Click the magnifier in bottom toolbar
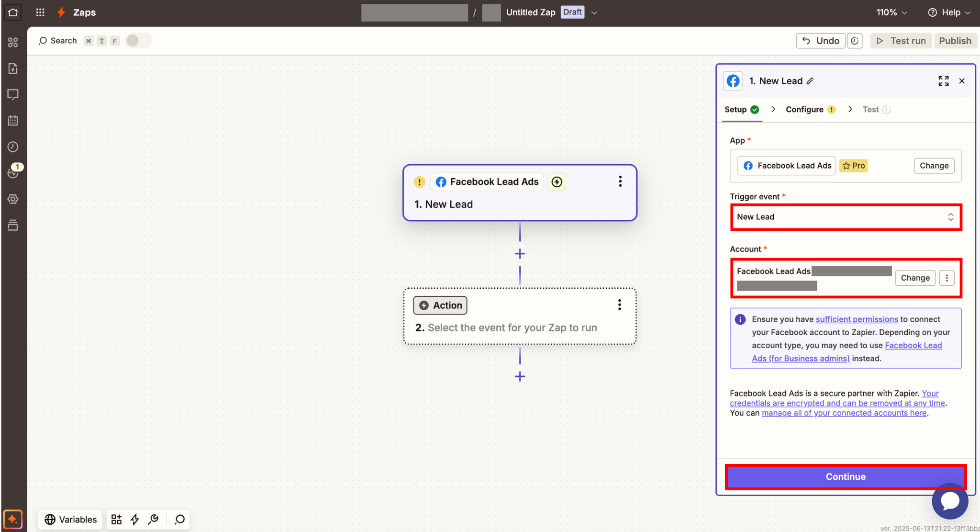 click(179, 520)
